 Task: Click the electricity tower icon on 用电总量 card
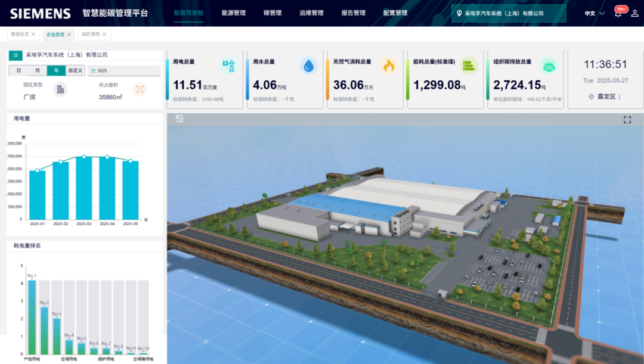[x=228, y=65]
